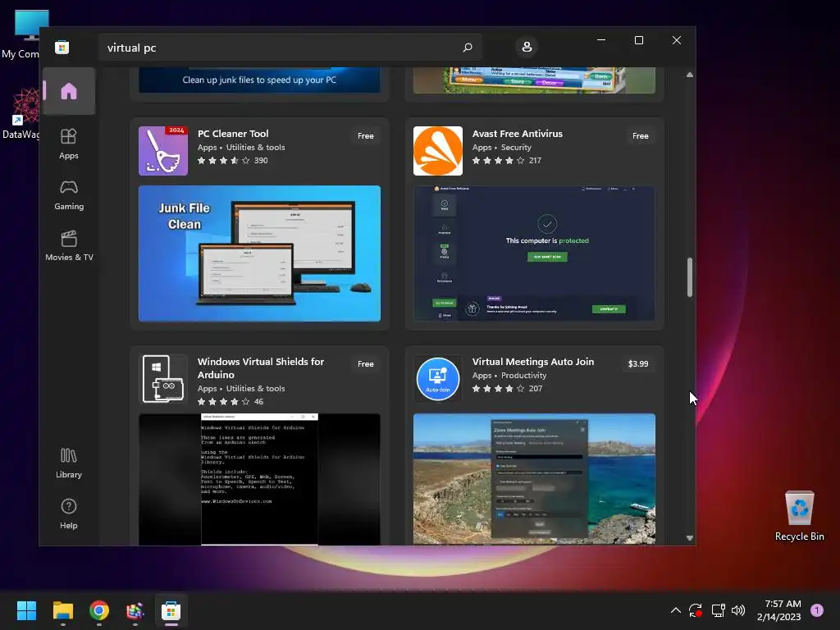Open Windows Virtual Shields for Arduino title
Screen dimensions: 840x630
coord(260,368)
